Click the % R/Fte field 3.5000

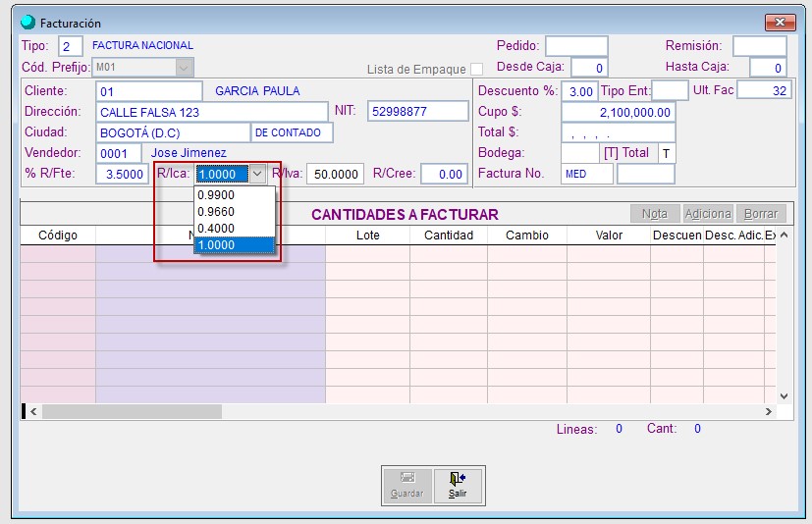[122, 174]
